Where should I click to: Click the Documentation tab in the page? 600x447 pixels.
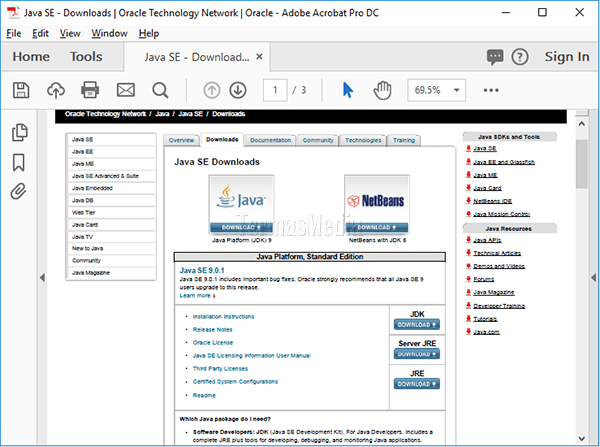(x=271, y=140)
